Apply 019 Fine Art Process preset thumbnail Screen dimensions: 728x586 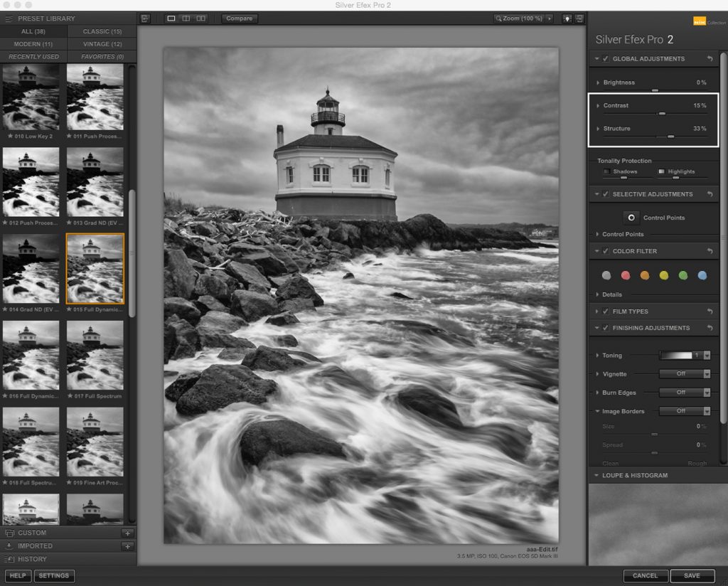[95, 442]
